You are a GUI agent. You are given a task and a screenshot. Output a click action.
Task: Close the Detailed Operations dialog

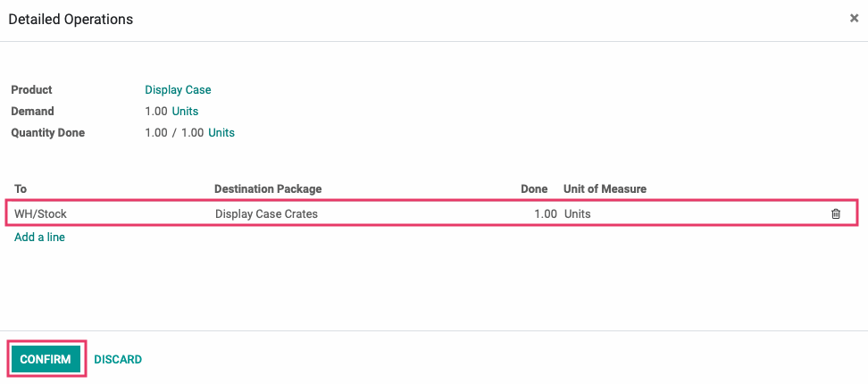854,18
